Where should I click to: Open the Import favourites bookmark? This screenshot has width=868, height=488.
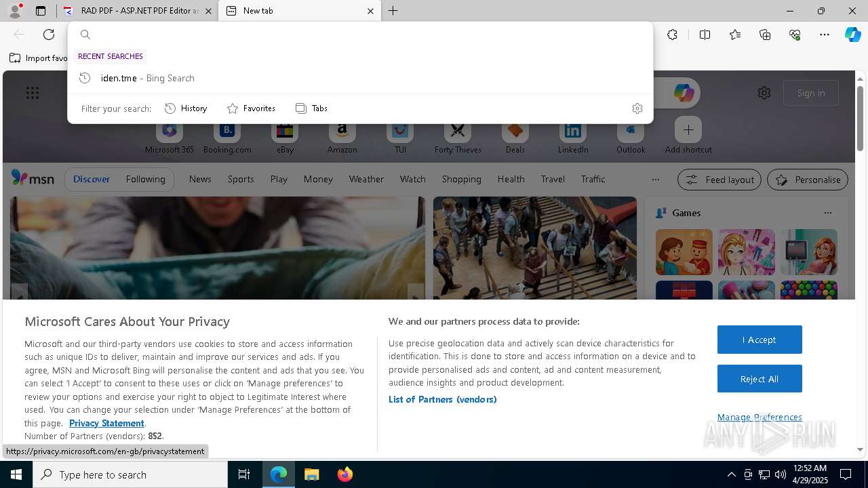coord(39,58)
